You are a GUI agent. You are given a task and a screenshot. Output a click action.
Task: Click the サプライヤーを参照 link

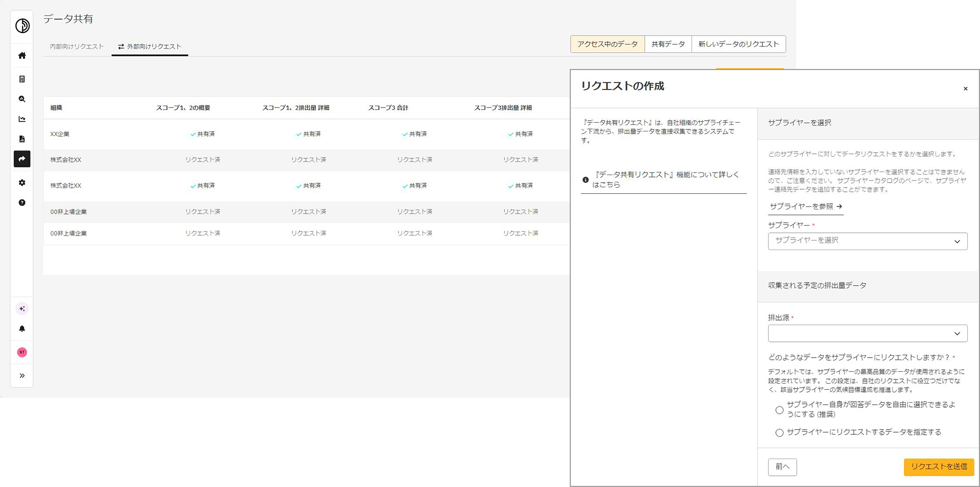[x=805, y=206]
